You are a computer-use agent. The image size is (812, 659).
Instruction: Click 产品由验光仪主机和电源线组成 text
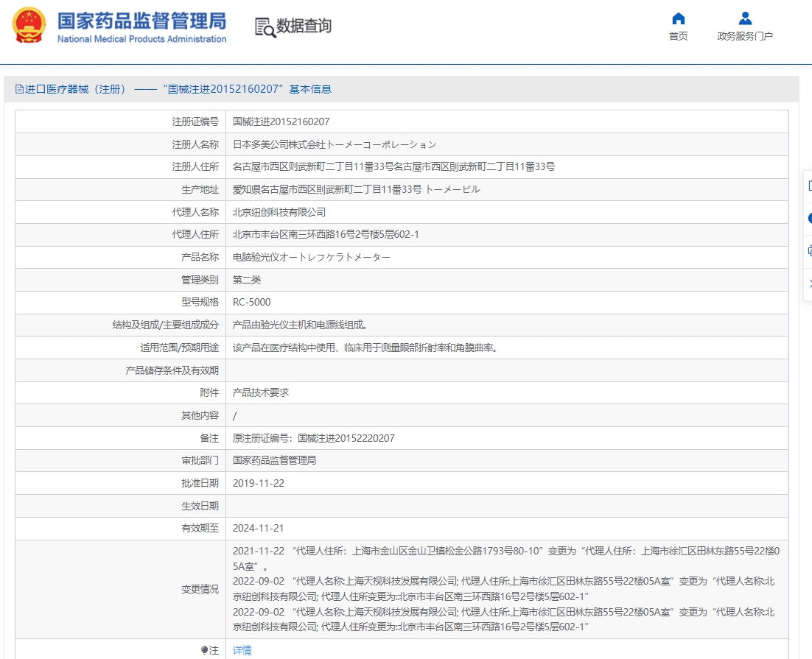300,325
